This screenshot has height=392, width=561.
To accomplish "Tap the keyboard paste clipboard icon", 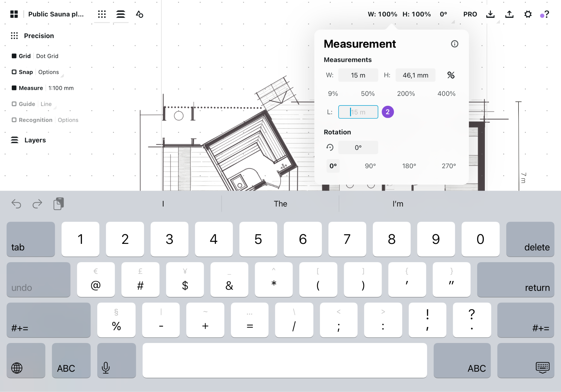I will [x=59, y=204].
